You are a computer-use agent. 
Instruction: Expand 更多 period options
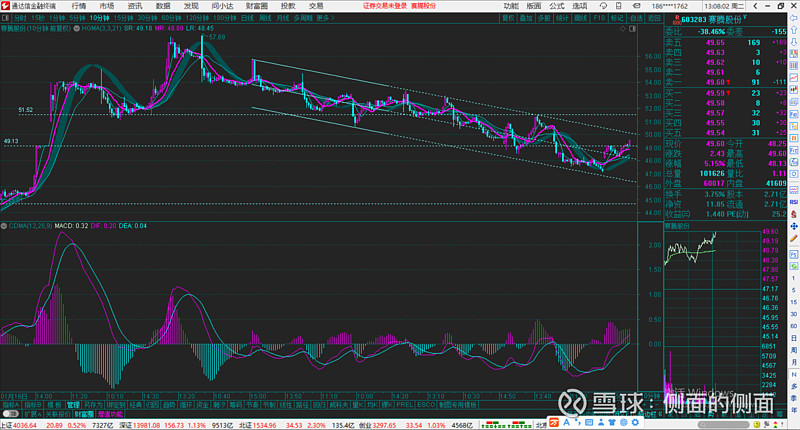pyautogui.click(x=325, y=18)
